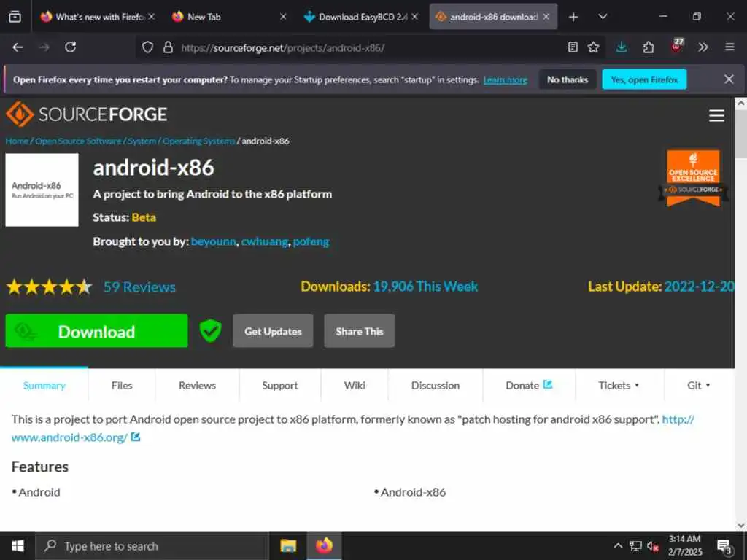Click Yes, open Firefox button
Viewport: 747px width, 560px height.
(644, 79)
